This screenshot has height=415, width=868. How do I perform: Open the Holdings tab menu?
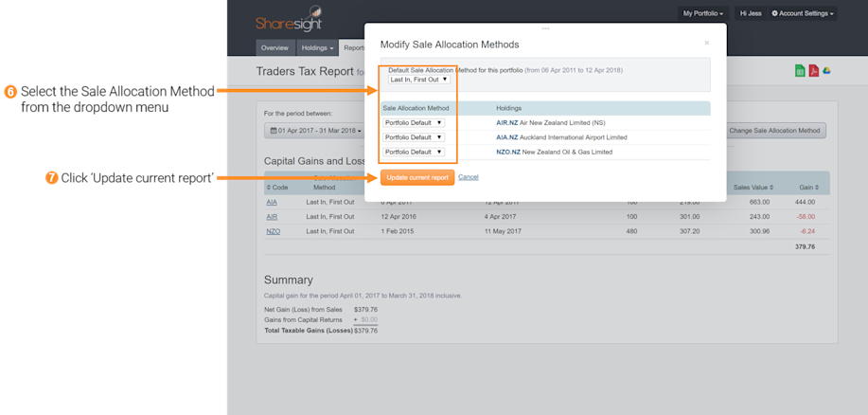tap(318, 48)
